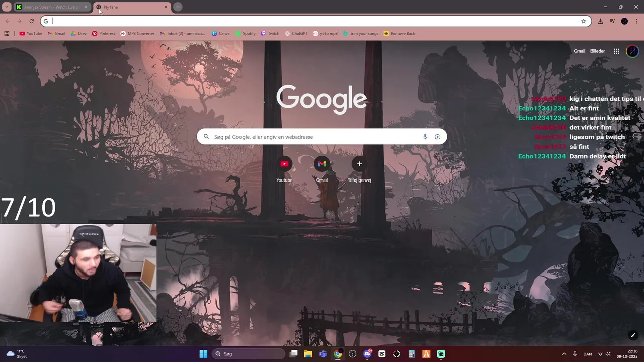Open Chrome profile avatar in toolbar
This screenshot has height=362, width=644.
tap(624, 21)
